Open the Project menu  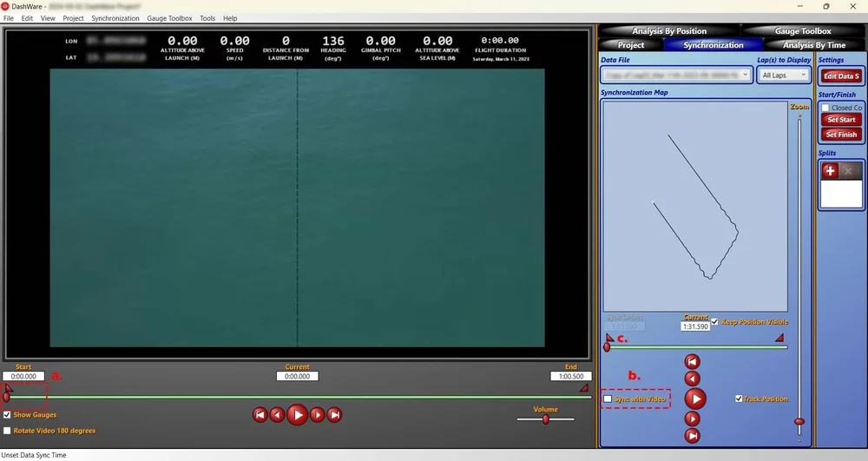pos(73,18)
